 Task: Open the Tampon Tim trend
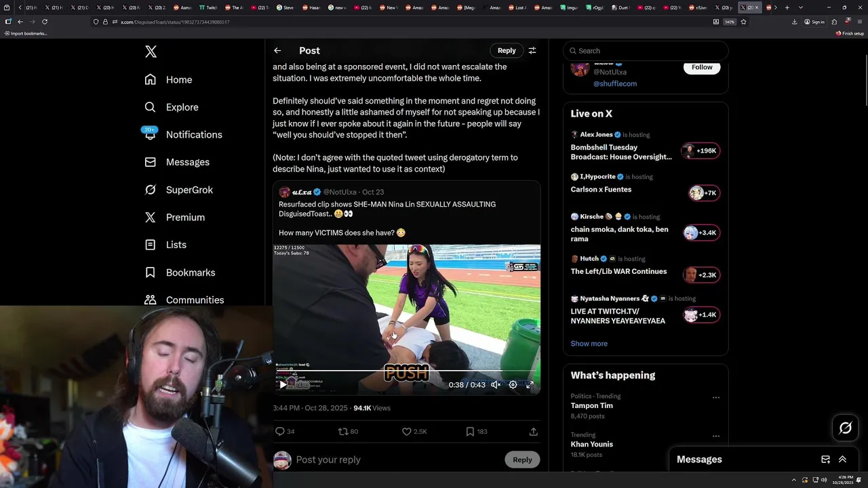click(x=591, y=406)
